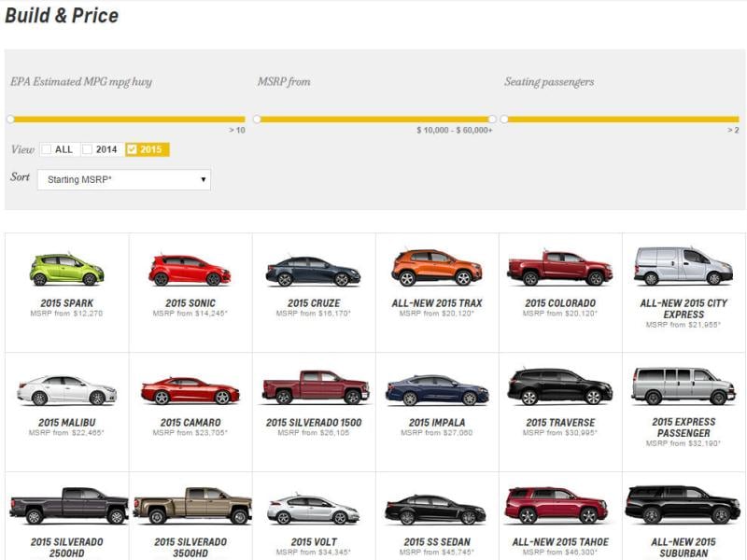Open the 2015 Express Passenger van link
Screen dimensions: 747x560
[x=684, y=427]
